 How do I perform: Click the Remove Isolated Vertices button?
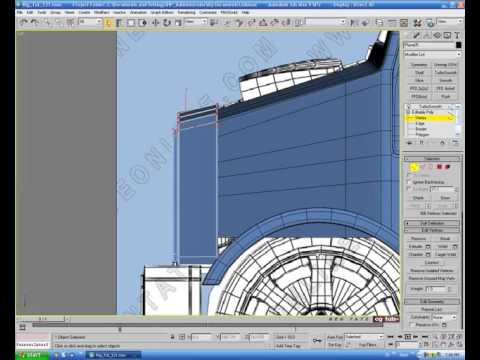click(x=432, y=271)
